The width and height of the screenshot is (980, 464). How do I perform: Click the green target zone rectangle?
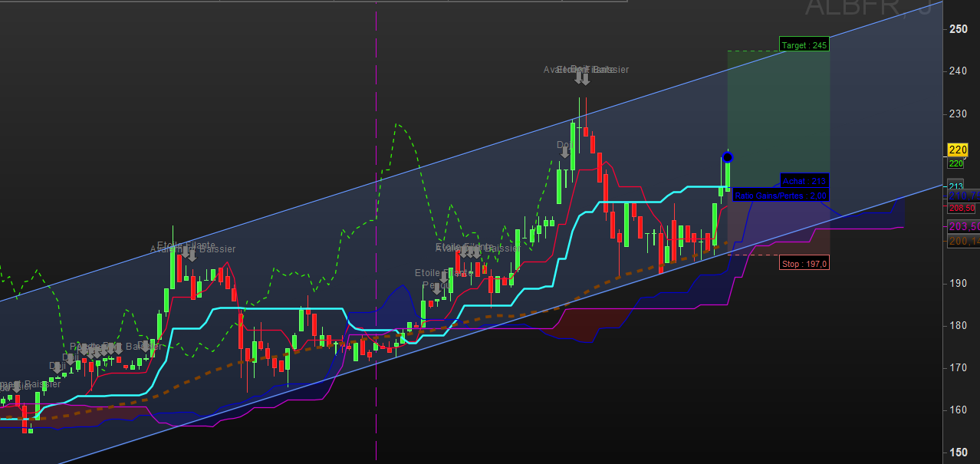coord(778,115)
